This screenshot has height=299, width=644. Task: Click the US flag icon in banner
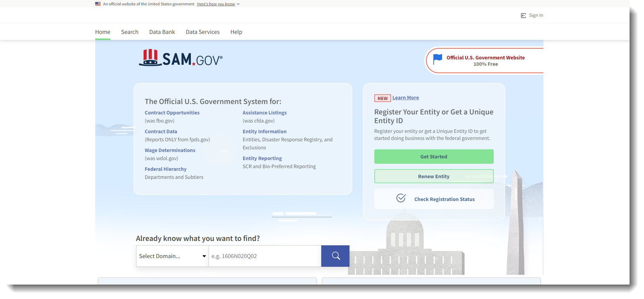pyautogui.click(x=98, y=4)
